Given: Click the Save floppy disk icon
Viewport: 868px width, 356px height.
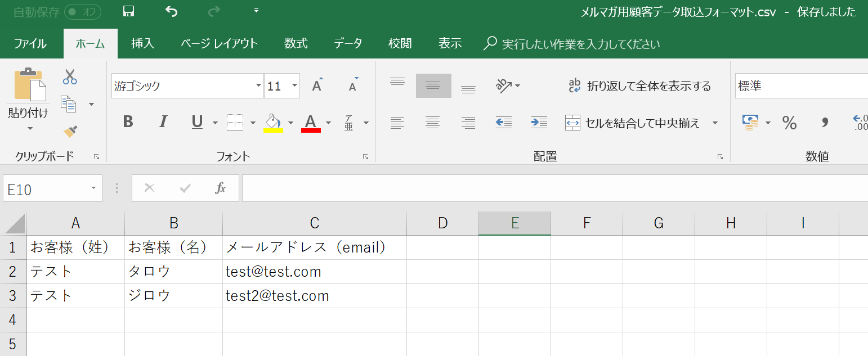Looking at the screenshot, I should point(128,12).
